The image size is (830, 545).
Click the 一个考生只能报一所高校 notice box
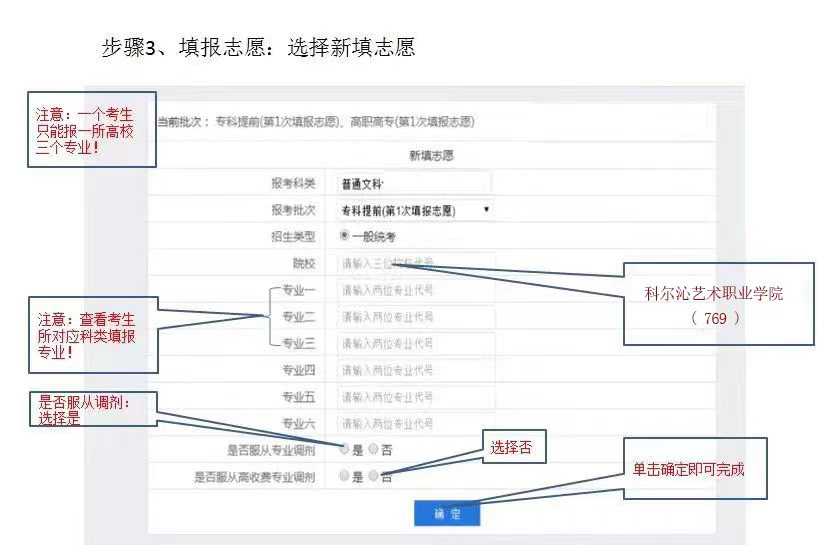pyautogui.click(x=91, y=130)
